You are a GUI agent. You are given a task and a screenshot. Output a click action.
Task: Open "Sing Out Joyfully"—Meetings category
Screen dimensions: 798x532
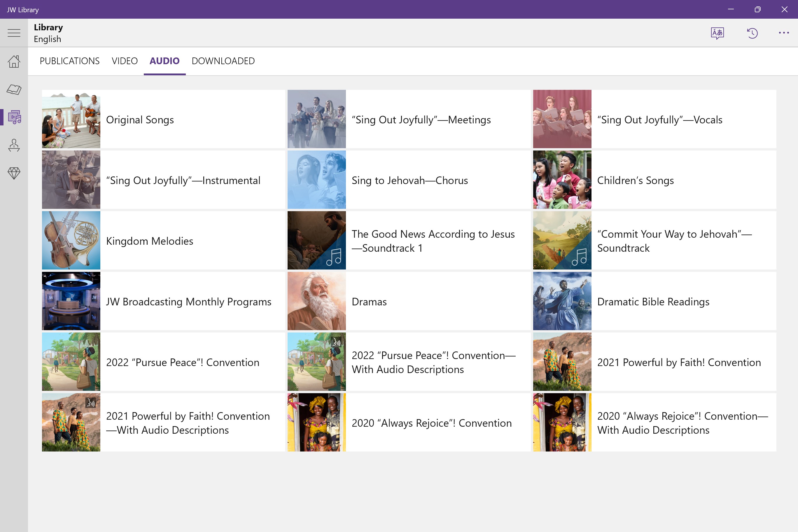[409, 119]
